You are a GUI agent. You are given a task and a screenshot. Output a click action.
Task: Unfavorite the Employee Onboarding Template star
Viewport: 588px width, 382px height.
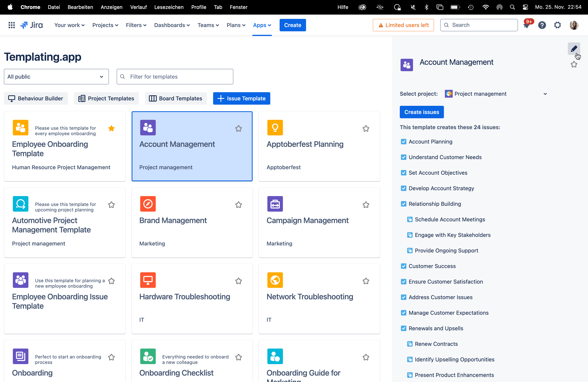(111, 129)
